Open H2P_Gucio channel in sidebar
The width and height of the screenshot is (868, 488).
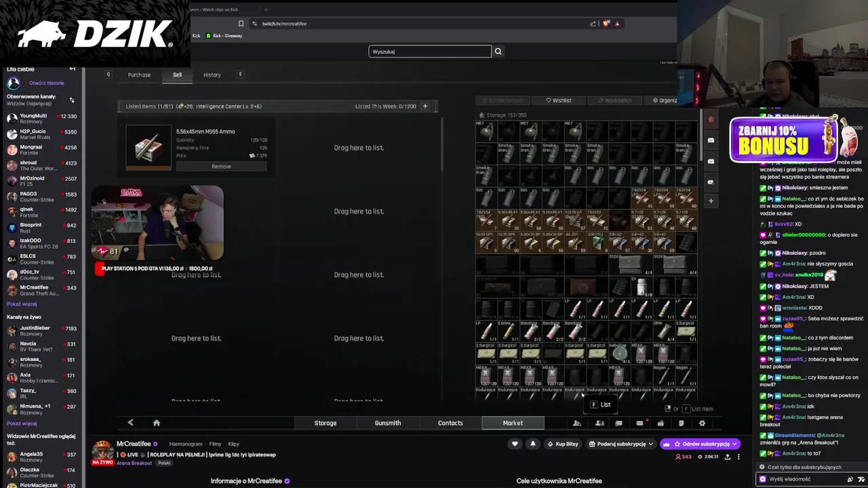click(41, 134)
